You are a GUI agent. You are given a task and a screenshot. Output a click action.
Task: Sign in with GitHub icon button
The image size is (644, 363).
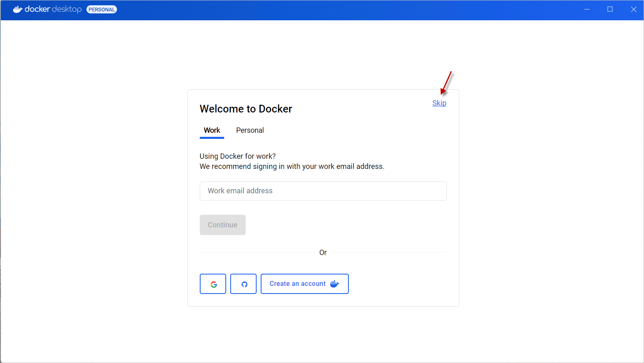243,284
